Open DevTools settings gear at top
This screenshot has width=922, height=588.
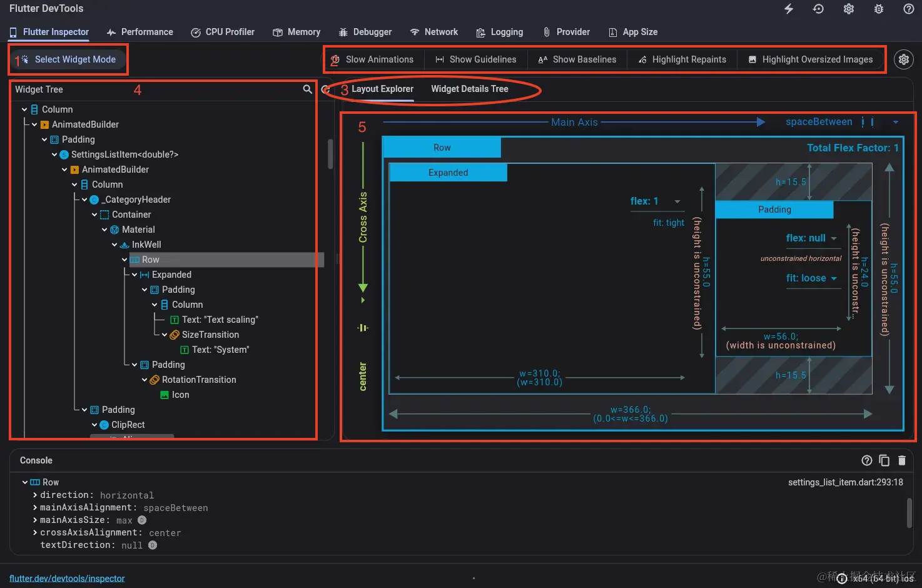click(x=849, y=9)
